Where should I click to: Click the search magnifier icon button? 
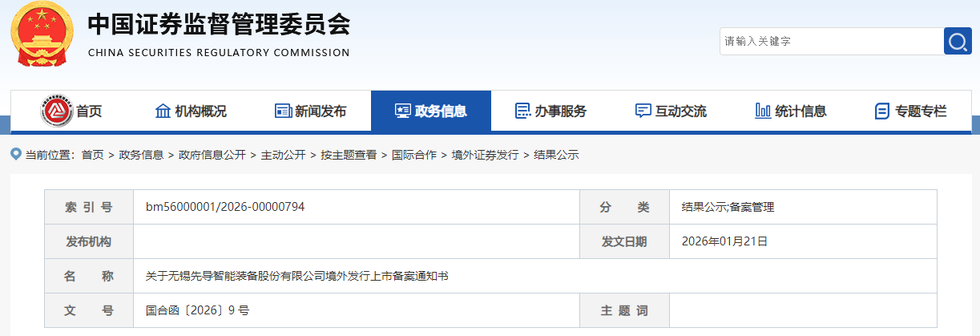point(958,41)
